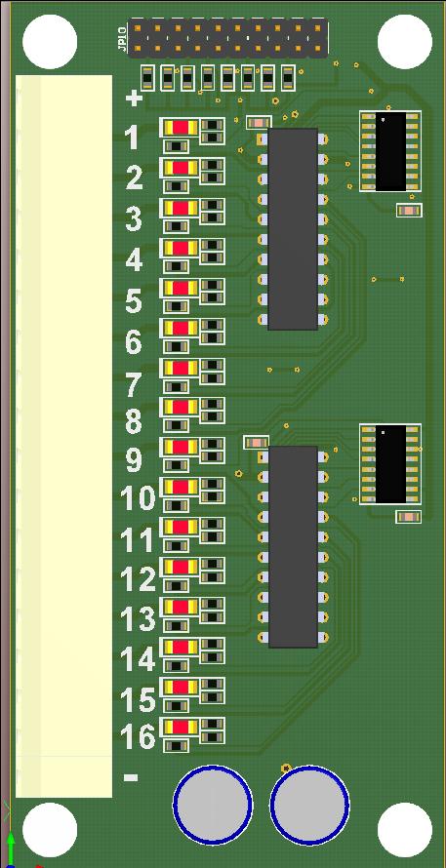This screenshot has width=446, height=868.
Task: Click silkscreen number 1
Action: (132, 138)
